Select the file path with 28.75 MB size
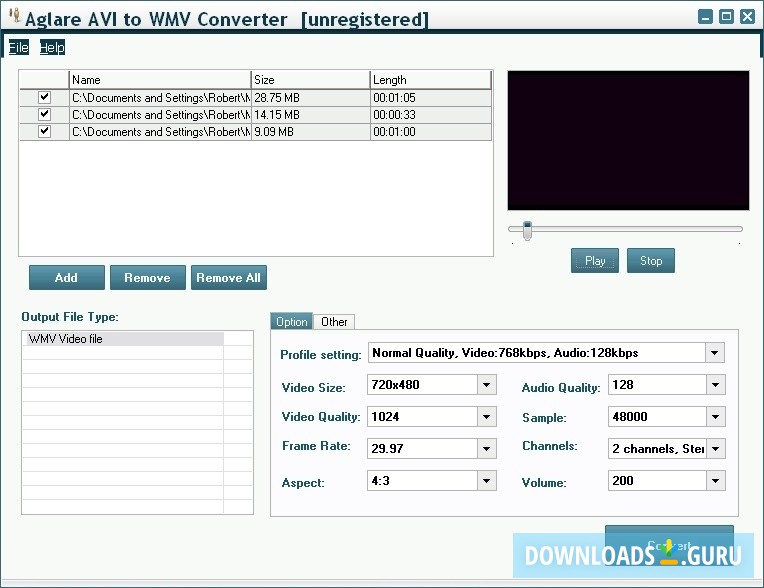Image resolution: width=764 pixels, height=588 pixels. [160, 97]
